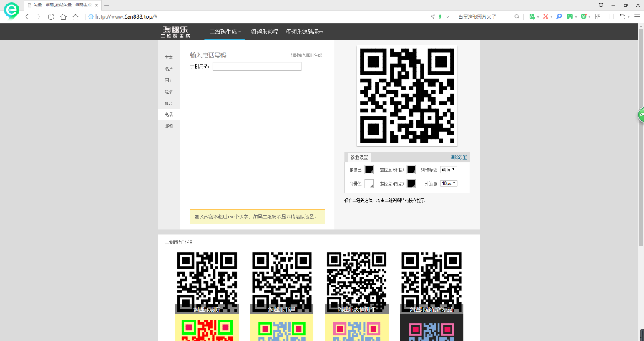Click the grid apps toolbar icon
This screenshot has height=341, width=644.
(597, 17)
